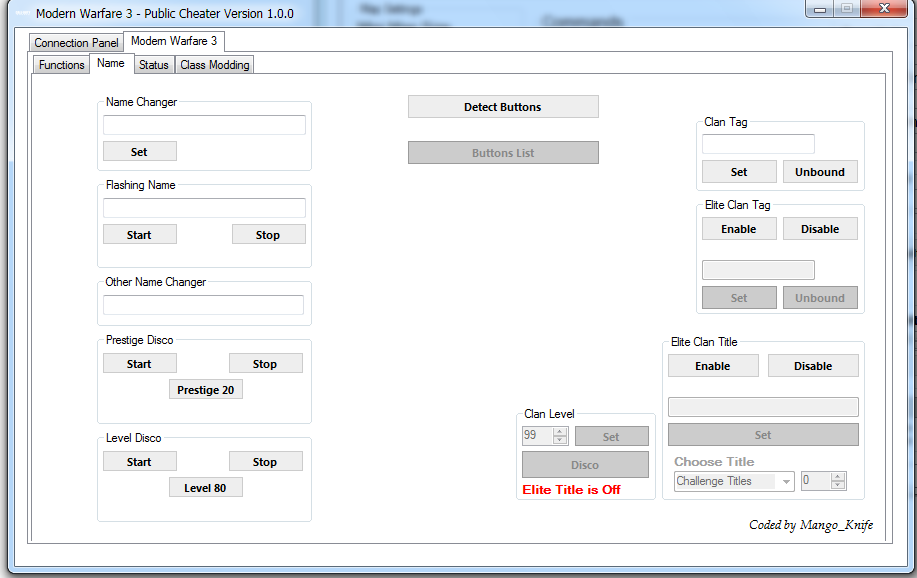The width and height of the screenshot is (917, 578).
Task: Click the Elite Clan Title text field
Action: click(763, 407)
